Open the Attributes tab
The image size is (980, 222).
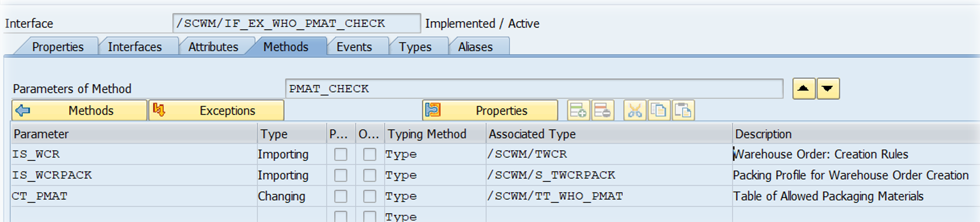click(x=213, y=46)
